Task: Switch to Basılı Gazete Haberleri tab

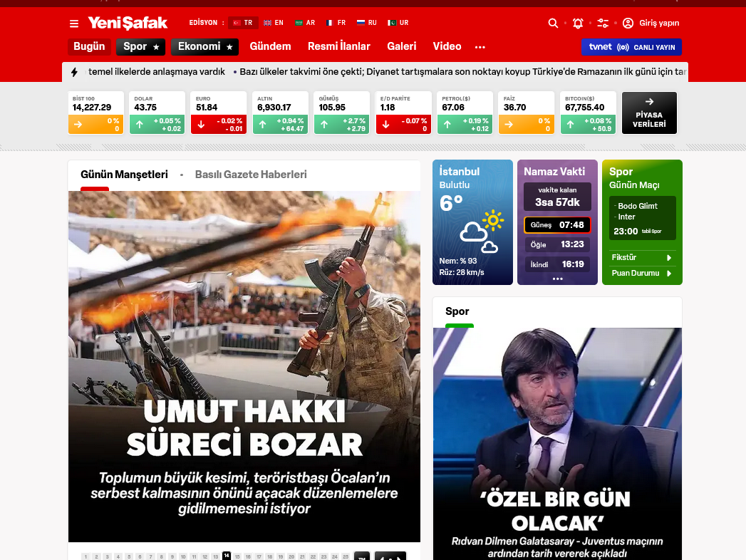Action: 251,175
